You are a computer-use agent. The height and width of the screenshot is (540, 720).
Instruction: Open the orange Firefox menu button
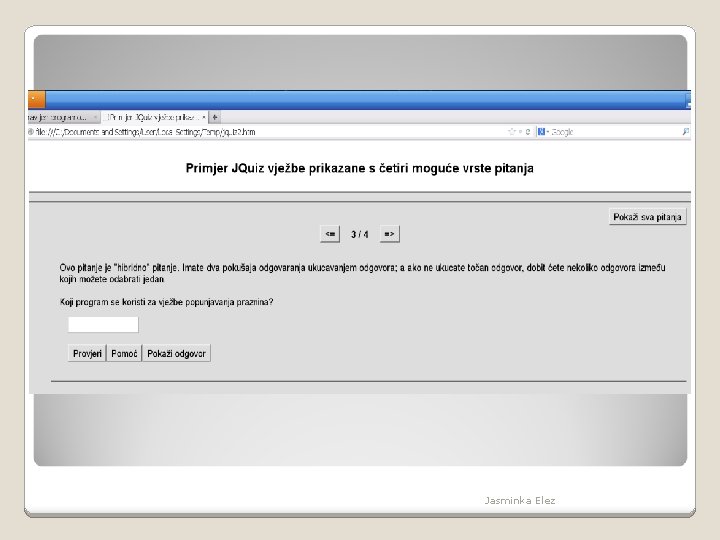(x=36, y=99)
